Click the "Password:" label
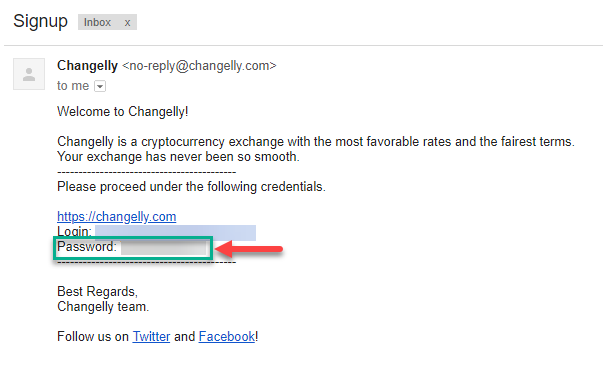This screenshot has width=603, height=369. 87,247
